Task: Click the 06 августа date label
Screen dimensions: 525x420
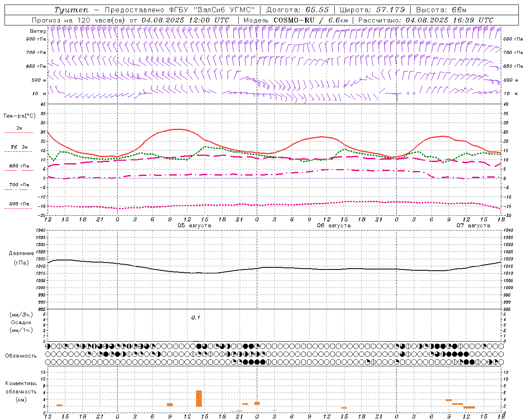Action: pos(334,226)
